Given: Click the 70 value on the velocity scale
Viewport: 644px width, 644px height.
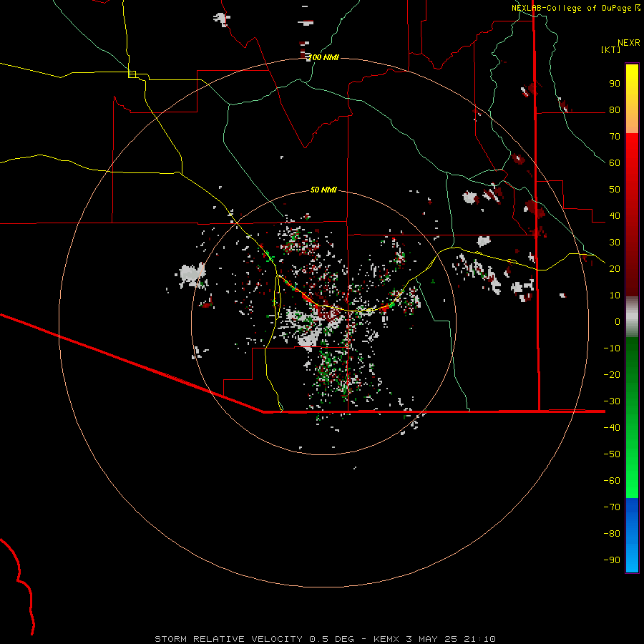Looking at the screenshot, I should coord(615,137).
